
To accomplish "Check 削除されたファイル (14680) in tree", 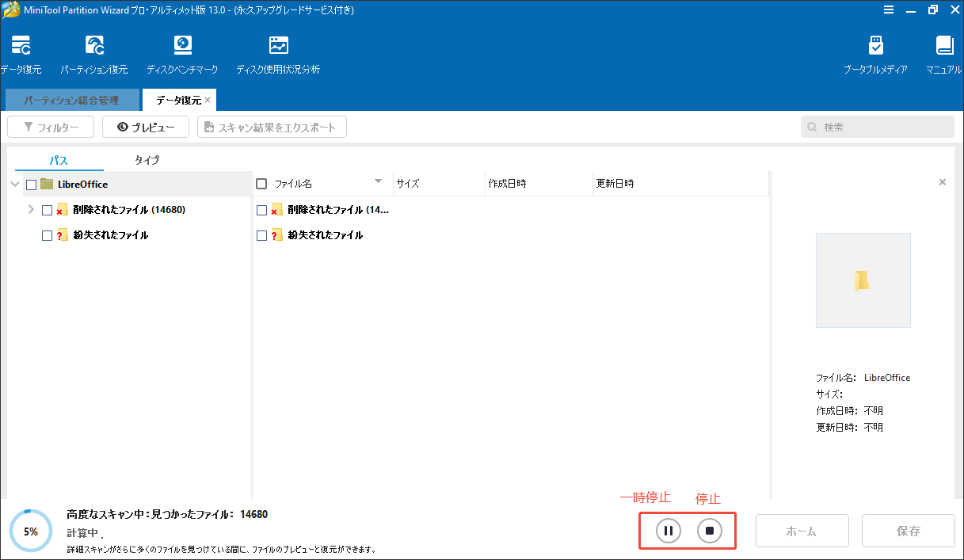I will click(47, 211).
